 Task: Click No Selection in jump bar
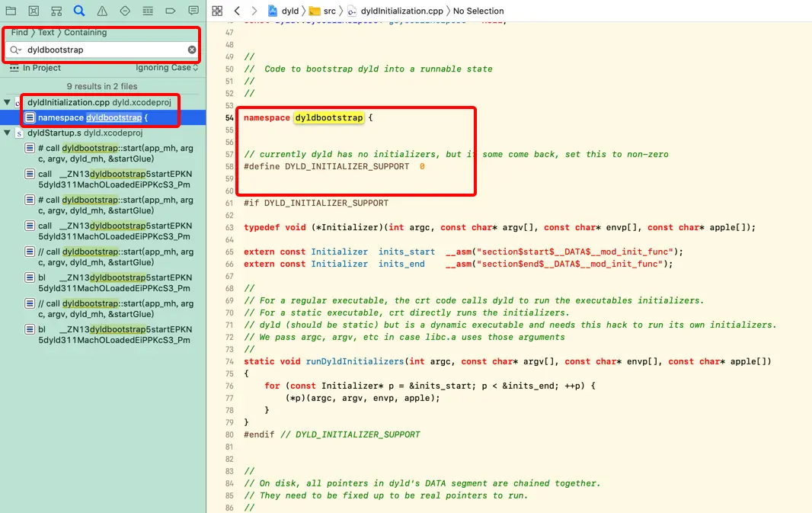click(478, 11)
